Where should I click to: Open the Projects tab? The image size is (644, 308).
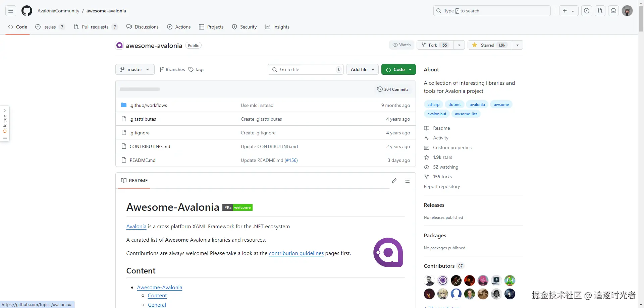point(211,27)
